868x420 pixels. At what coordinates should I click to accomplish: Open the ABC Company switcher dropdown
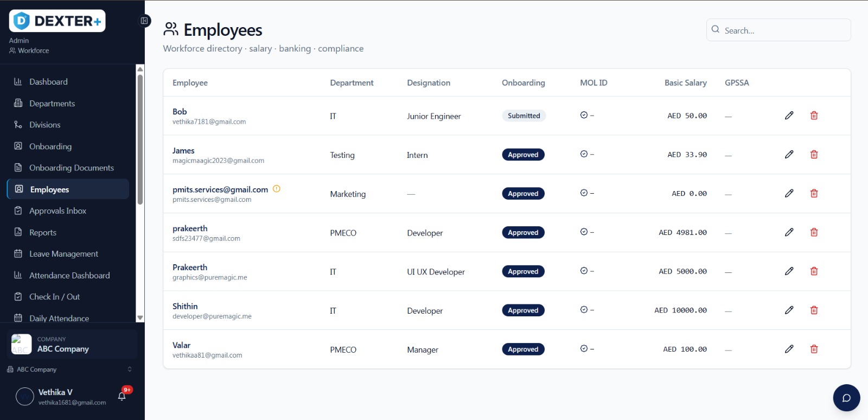[x=69, y=370]
